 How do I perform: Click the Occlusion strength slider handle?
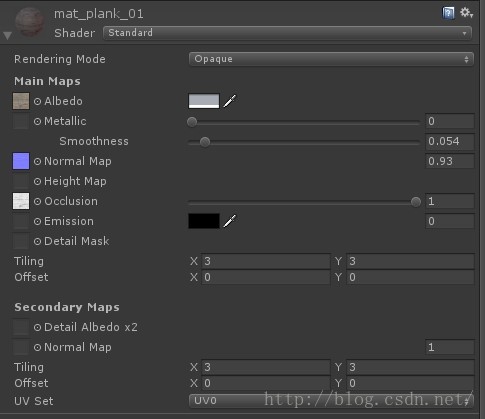point(416,202)
